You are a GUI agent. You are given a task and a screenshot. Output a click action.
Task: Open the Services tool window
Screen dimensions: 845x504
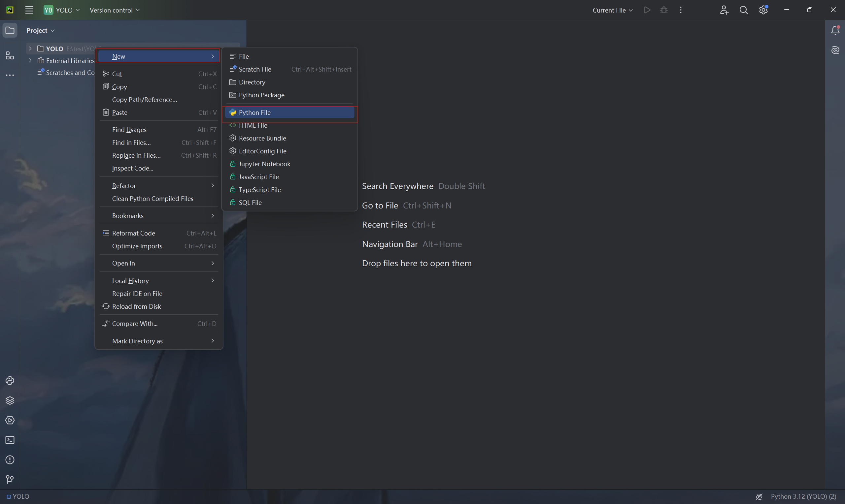[x=10, y=420]
